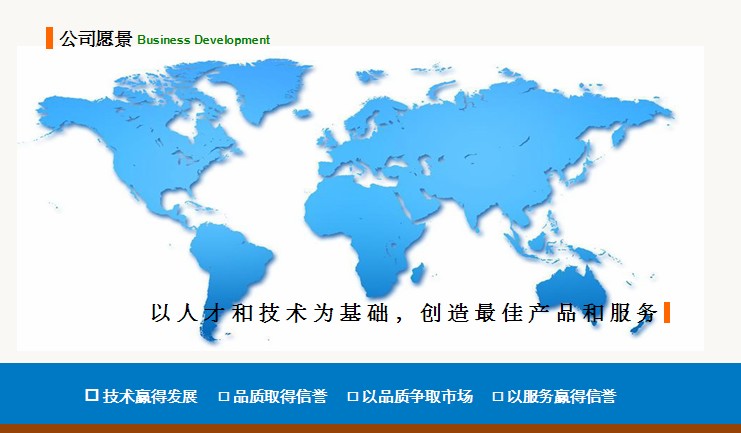Screen dimensions: 741x433
Task: Click the orange bar ending the slogan
Action: pos(667,312)
